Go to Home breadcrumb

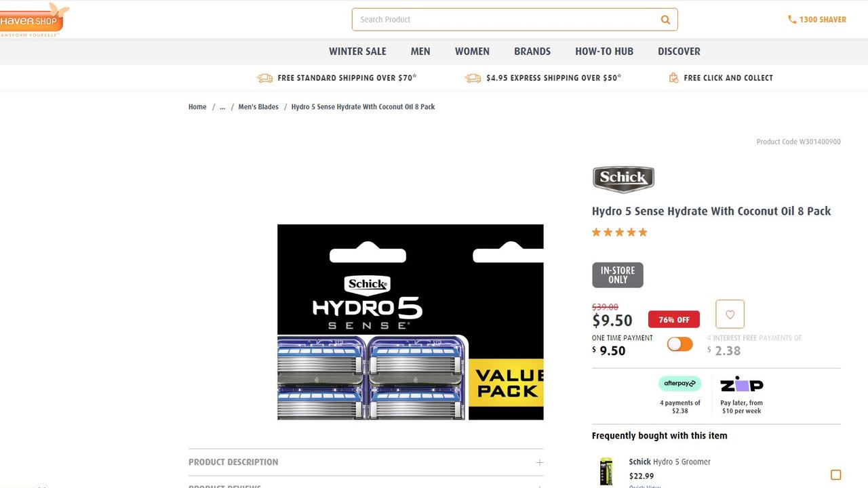tap(197, 107)
